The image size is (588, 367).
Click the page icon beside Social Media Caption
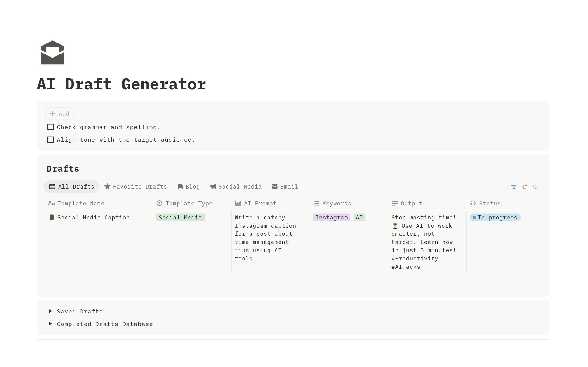(x=51, y=217)
